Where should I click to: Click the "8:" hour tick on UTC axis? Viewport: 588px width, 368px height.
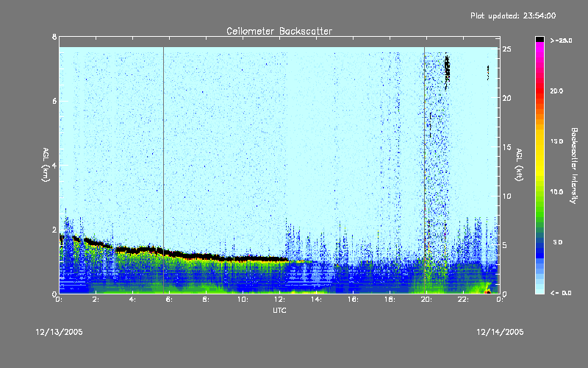point(207,300)
